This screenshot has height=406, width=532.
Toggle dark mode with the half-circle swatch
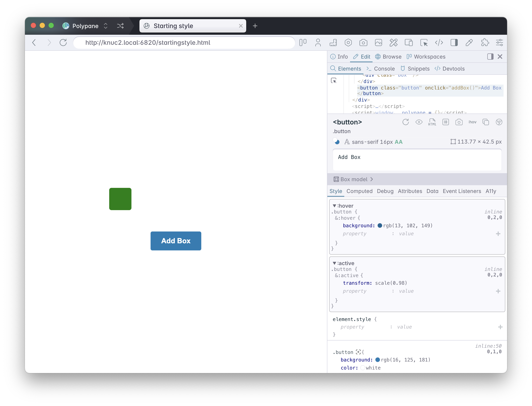pyautogui.click(x=337, y=142)
